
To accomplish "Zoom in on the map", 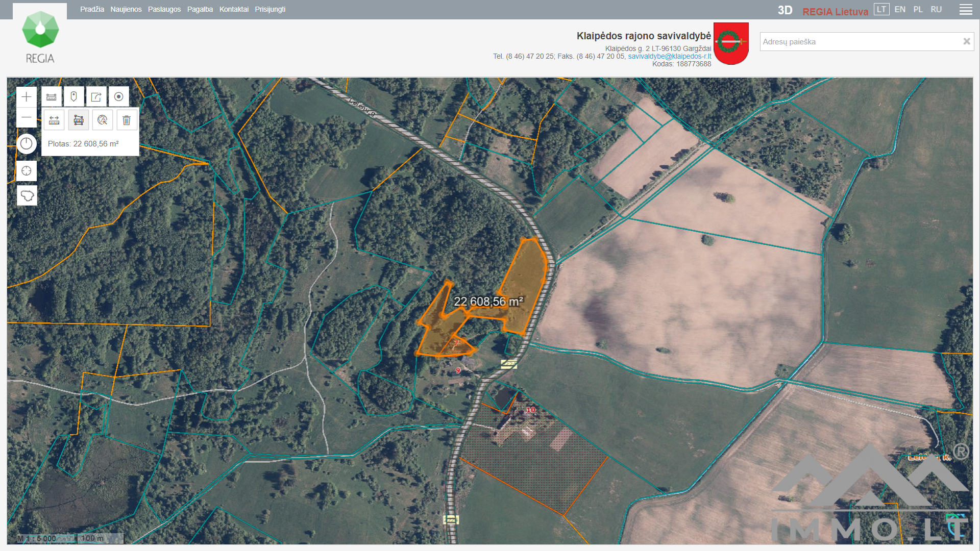I will [27, 97].
